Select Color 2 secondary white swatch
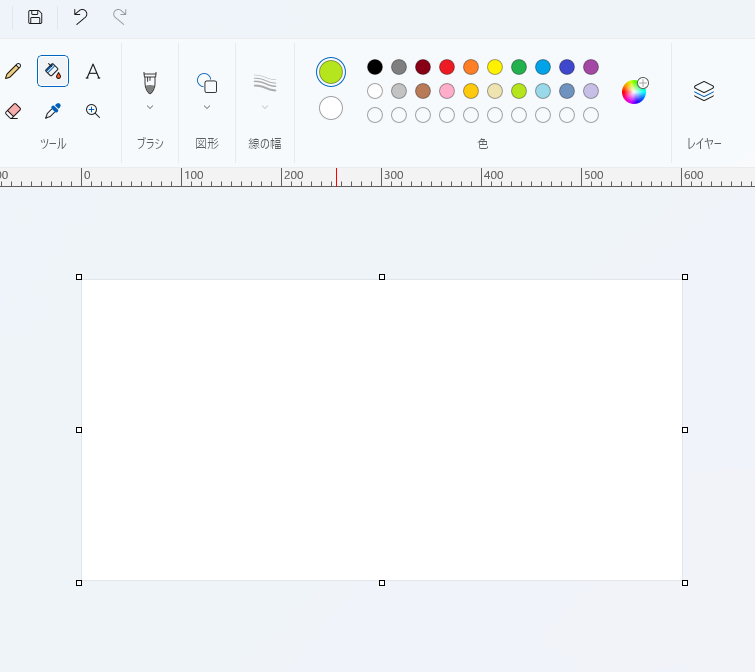Viewport: 755px width, 672px height. (331, 108)
